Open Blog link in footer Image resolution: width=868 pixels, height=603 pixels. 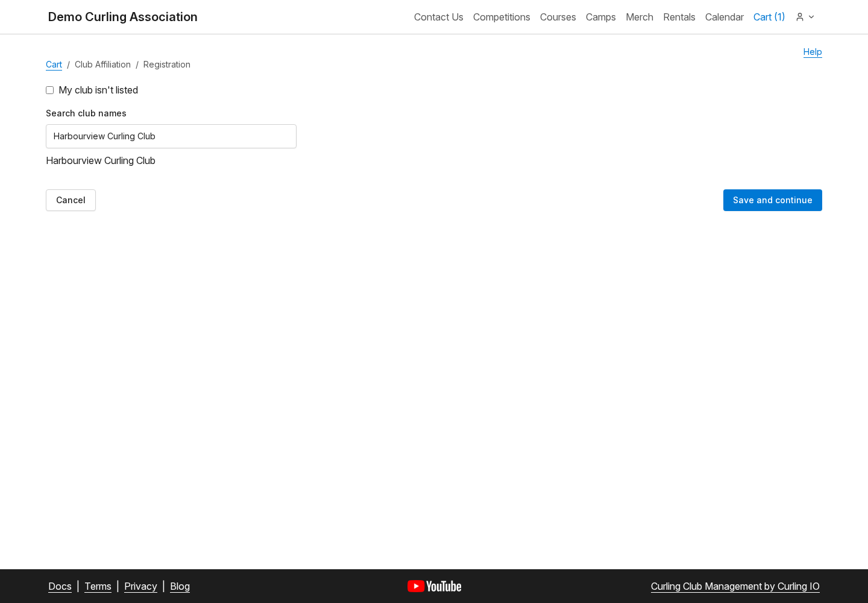click(180, 586)
